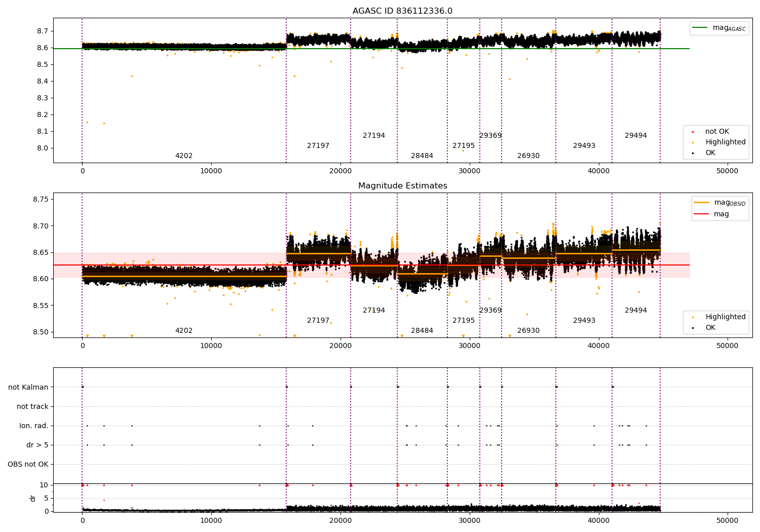Viewport: 760px width, 532px height.
Task: Select the 'OBS not OK' axis label
Action: 28,465
